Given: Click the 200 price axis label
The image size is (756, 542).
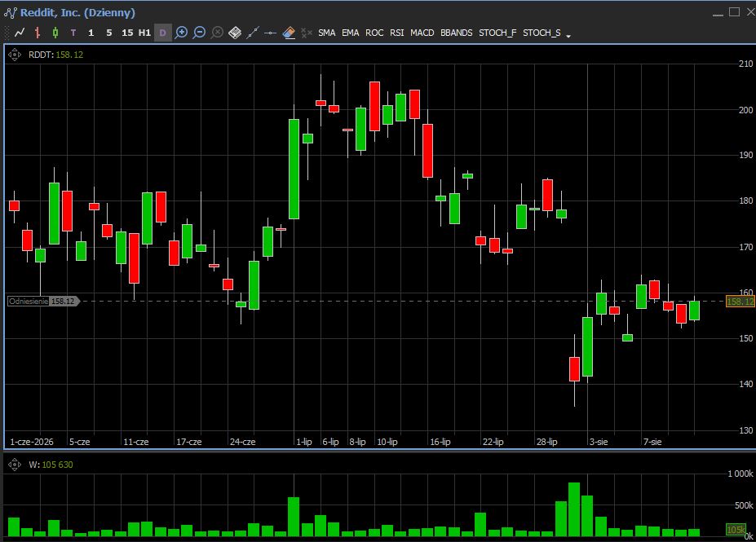Looking at the screenshot, I should point(746,110).
